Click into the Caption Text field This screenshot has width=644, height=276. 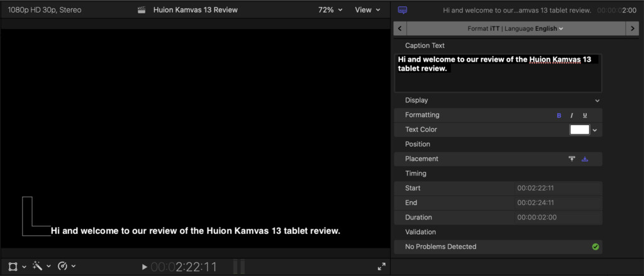tap(498, 73)
